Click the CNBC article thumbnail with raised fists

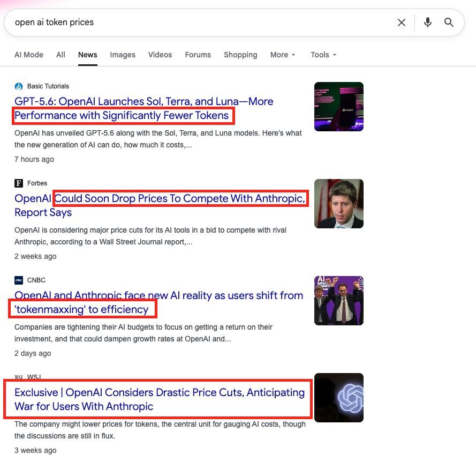[339, 301]
